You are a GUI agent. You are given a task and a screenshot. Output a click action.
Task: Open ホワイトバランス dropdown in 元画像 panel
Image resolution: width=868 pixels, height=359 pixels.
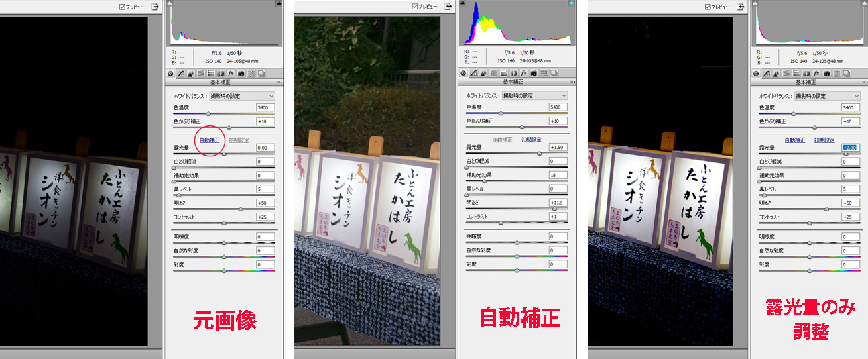tap(241, 96)
